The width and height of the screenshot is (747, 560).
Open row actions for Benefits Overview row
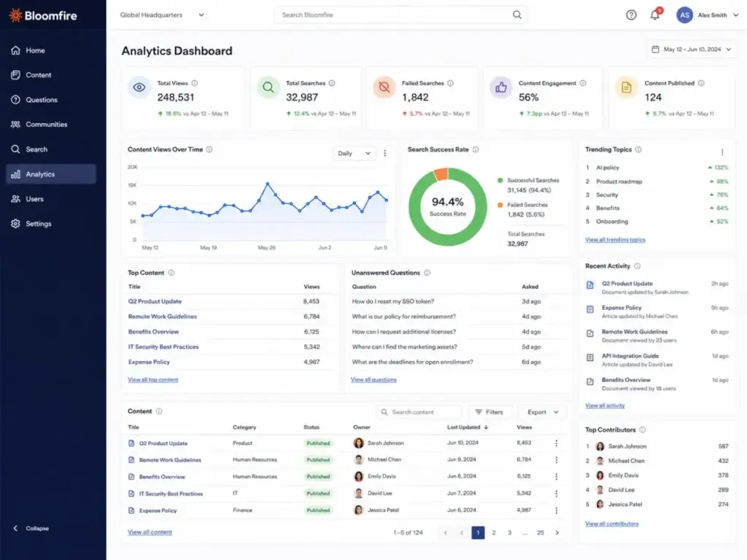556,477
